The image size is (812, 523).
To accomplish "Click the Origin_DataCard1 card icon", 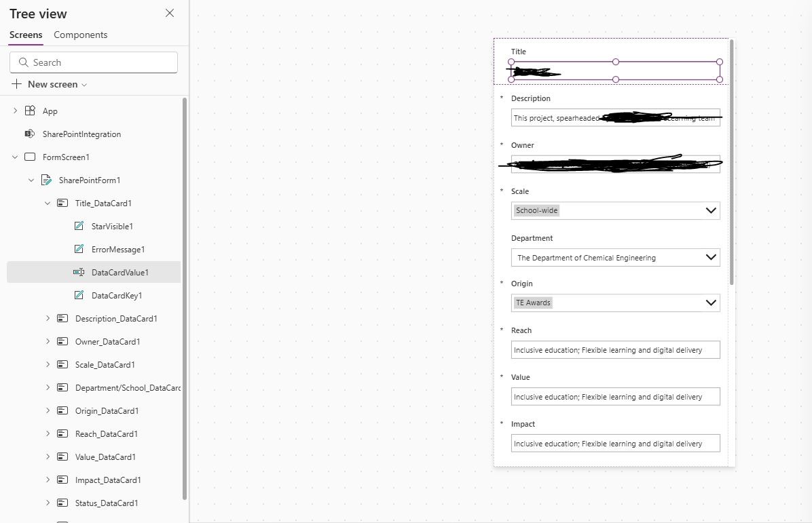I will tap(62, 411).
